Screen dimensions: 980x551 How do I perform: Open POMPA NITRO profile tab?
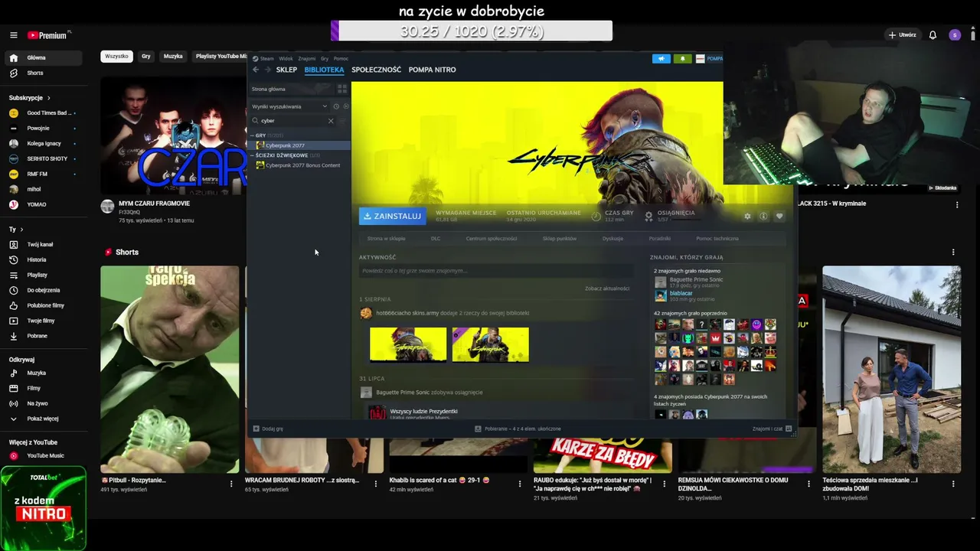tap(432, 70)
